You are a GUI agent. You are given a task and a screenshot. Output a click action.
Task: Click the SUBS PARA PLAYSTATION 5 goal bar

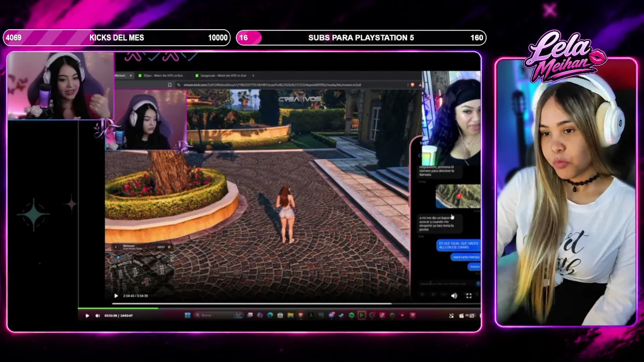[x=361, y=38]
